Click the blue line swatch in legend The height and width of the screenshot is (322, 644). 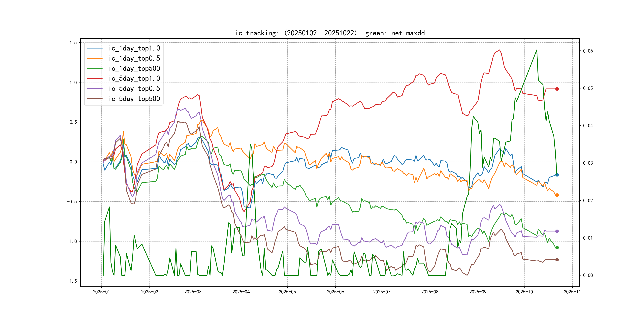pyautogui.click(x=94, y=48)
